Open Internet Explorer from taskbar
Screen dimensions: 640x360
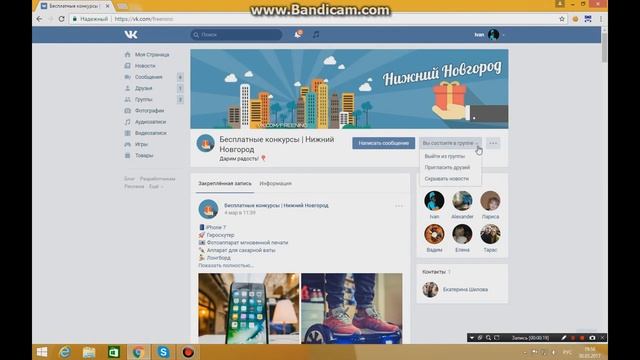point(65,352)
